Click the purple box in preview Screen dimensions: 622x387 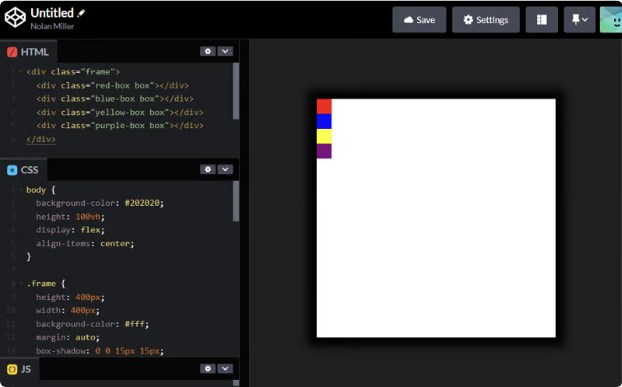pyautogui.click(x=324, y=151)
